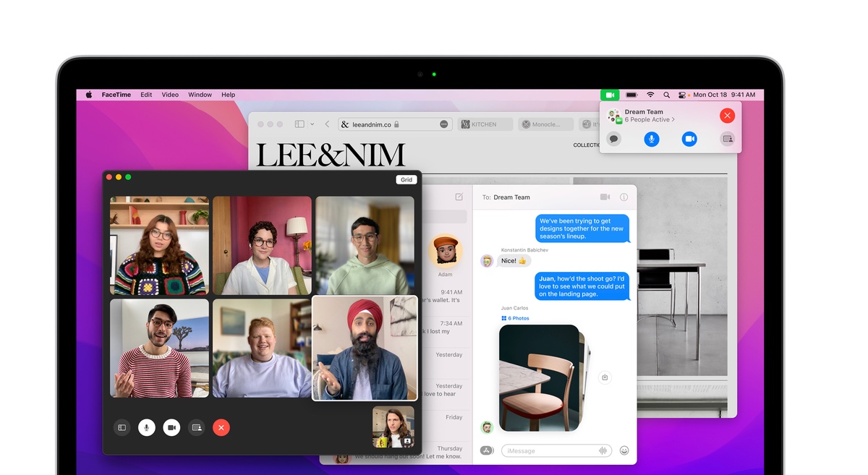Open the Adam conversation avatar in Messages
This screenshot has height=475, width=868.
(x=445, y=251)
